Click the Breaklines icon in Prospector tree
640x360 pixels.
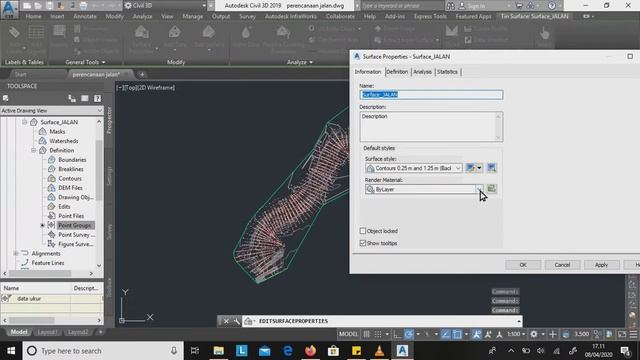tap(51, 169)
